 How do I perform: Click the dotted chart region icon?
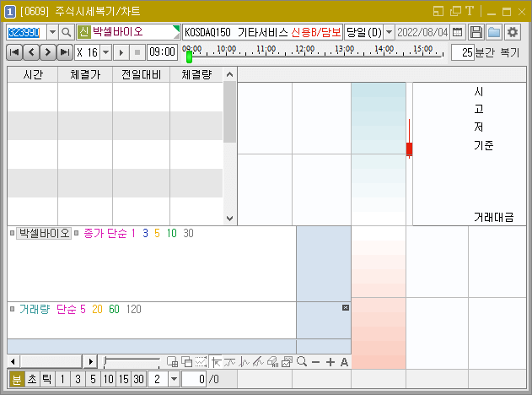[x=201, y=362]
